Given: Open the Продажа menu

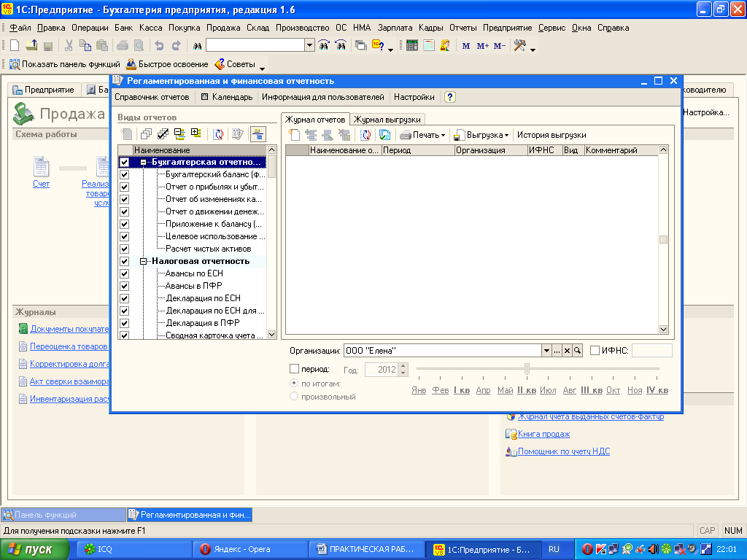Looking at the screenshot, I should point(223,28).
